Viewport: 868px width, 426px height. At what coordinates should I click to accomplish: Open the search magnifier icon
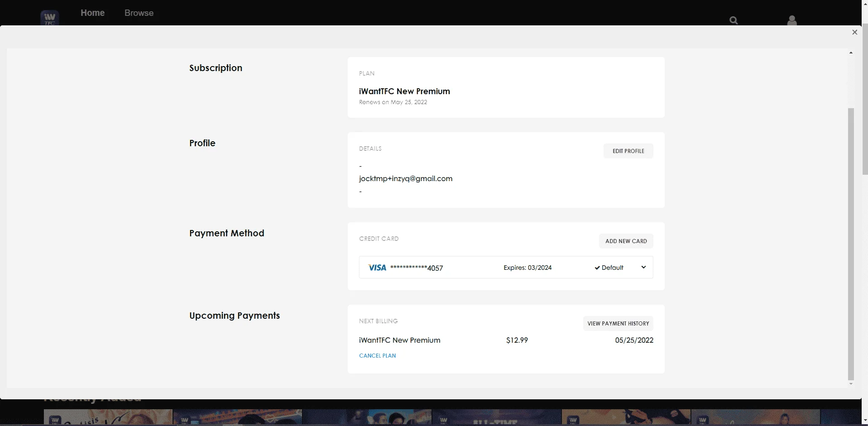click(734, 20)
